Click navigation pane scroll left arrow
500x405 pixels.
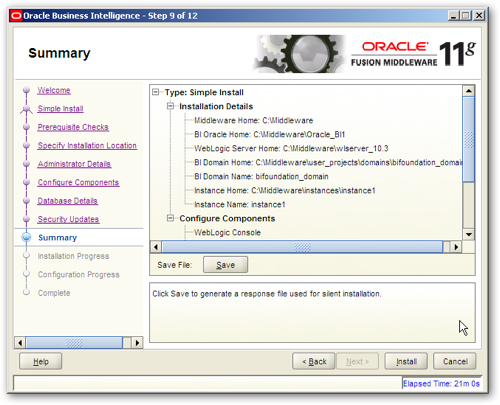[20, 343]
